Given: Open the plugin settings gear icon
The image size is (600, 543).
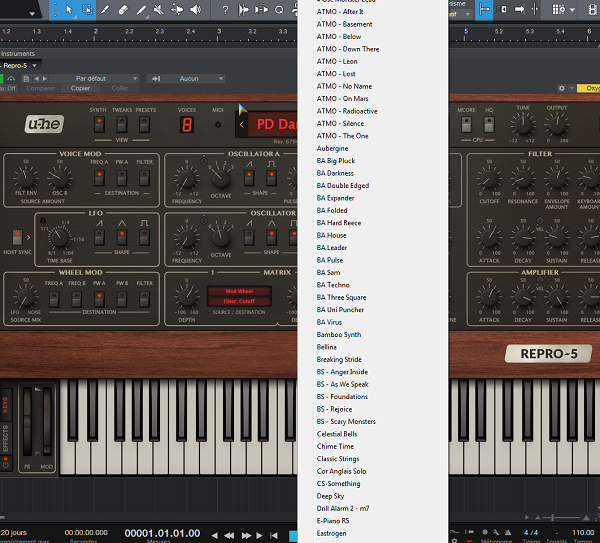Looking at the screenshot, I should [561, 88].
